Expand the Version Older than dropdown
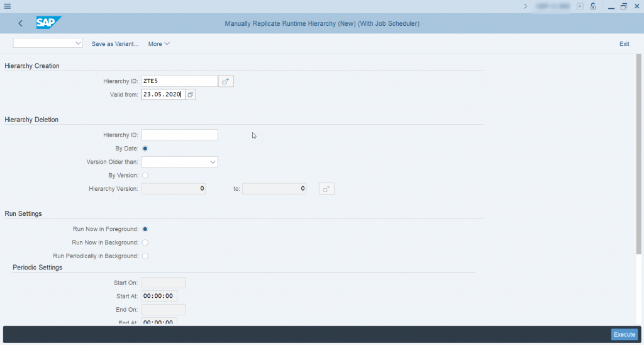This screenshot has height=345, width=644. 213,162
